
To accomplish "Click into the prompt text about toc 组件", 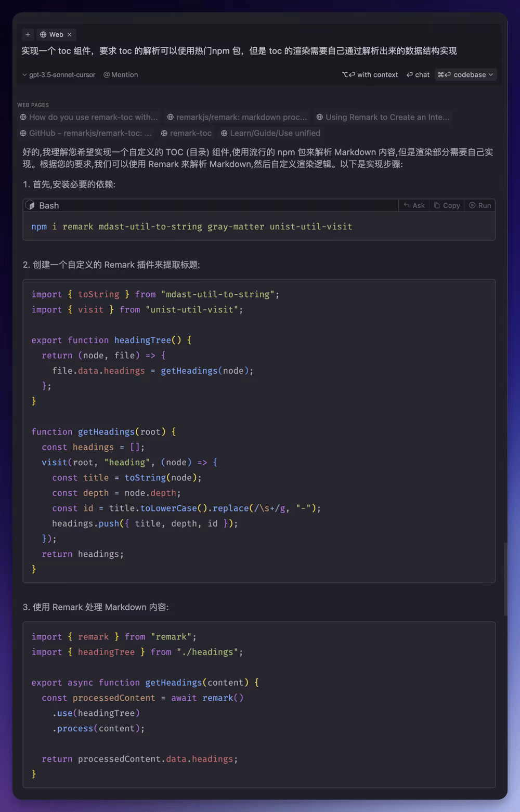I will coord(239,51).
